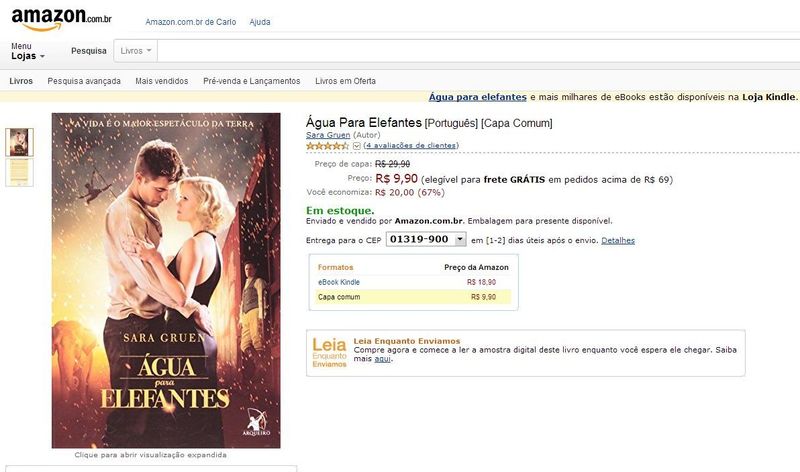Select the eBook Kindle format option
The height and width of the screenshot is (472, 800).
[x=339, y=282]
